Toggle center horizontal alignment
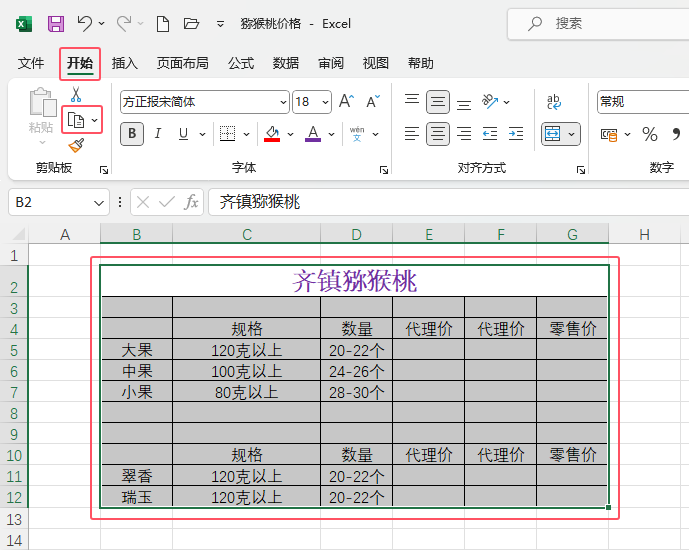Viewport: 689px width, 550px height. [438, 134]
